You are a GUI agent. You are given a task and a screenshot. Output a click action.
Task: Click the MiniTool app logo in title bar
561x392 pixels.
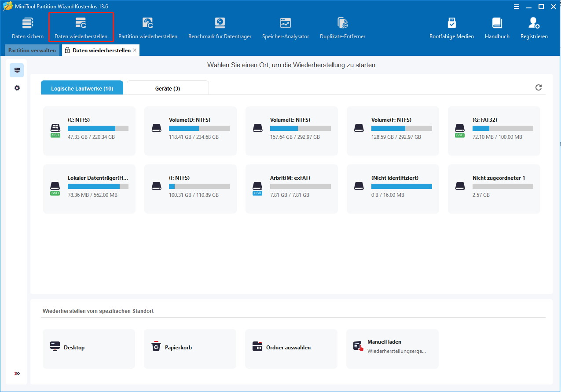pyautogui.click(x=7, y=6)
